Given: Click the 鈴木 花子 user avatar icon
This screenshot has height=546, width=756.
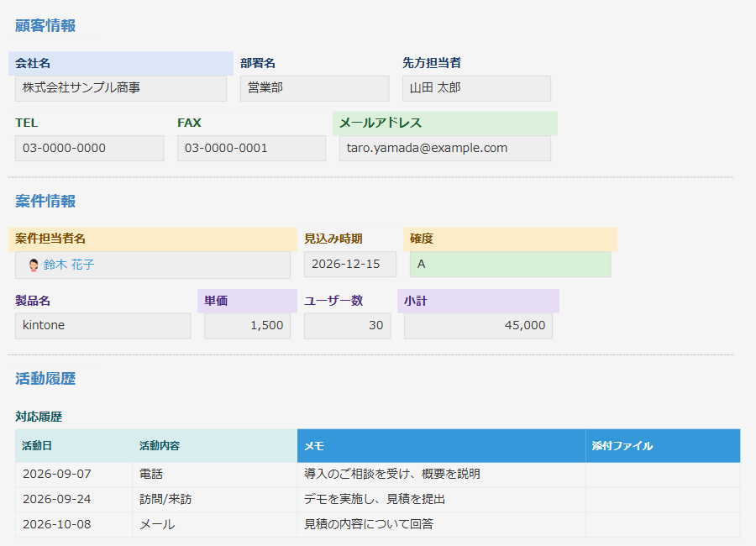Looking at the screenshot, I should point(34,265).
